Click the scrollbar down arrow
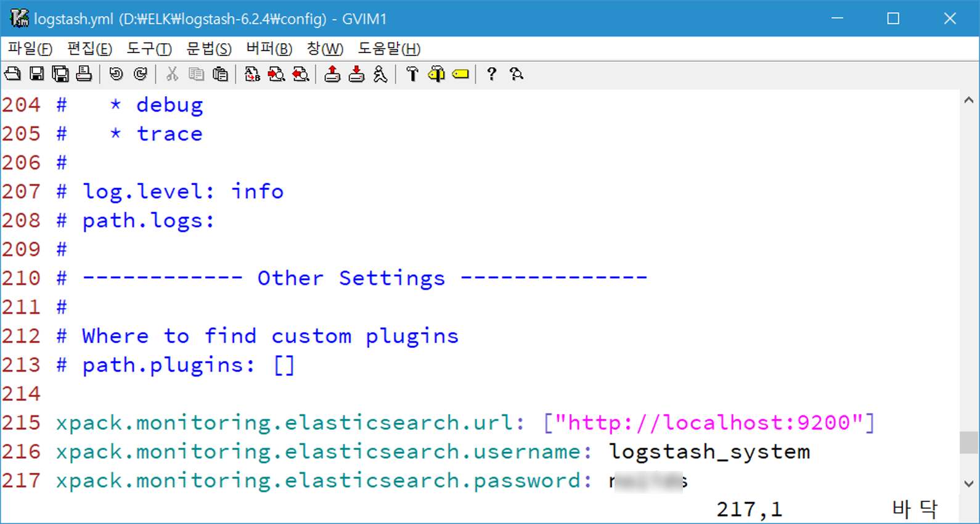 pyautogui.click(x=969, y=484)
